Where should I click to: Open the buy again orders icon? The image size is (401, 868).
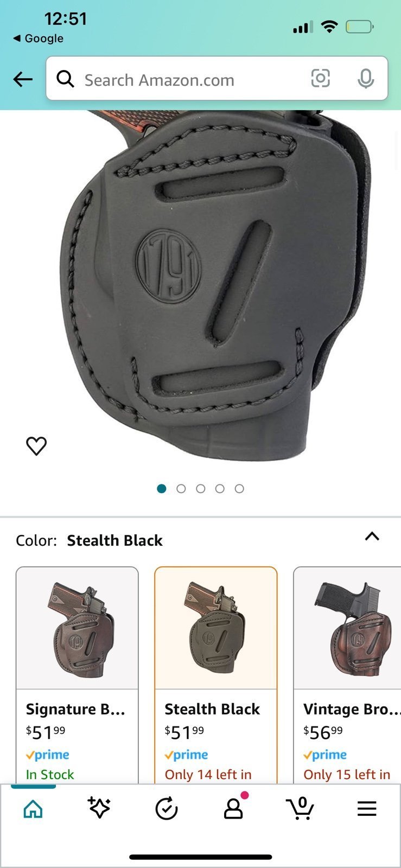(167, 809)
